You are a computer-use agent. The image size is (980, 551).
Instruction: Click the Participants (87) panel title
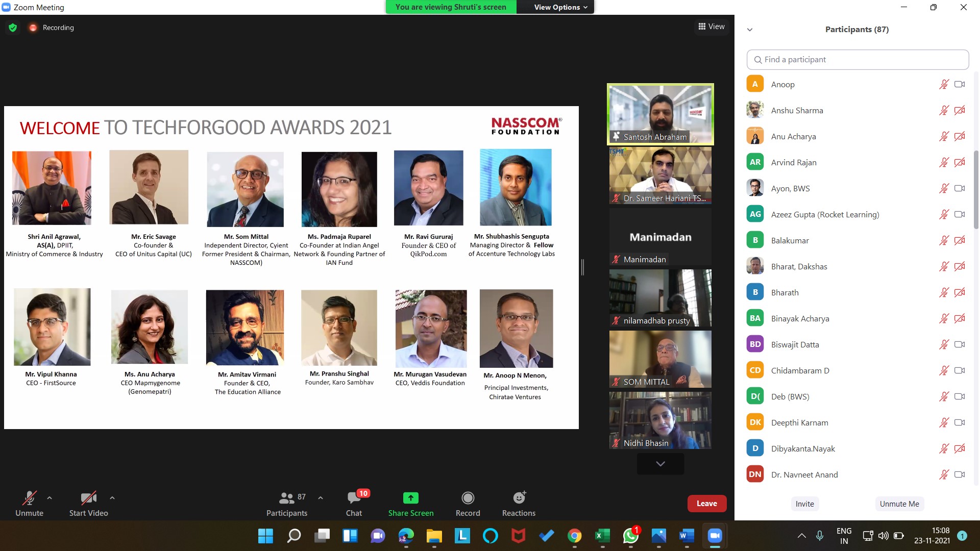pos(857,30)
